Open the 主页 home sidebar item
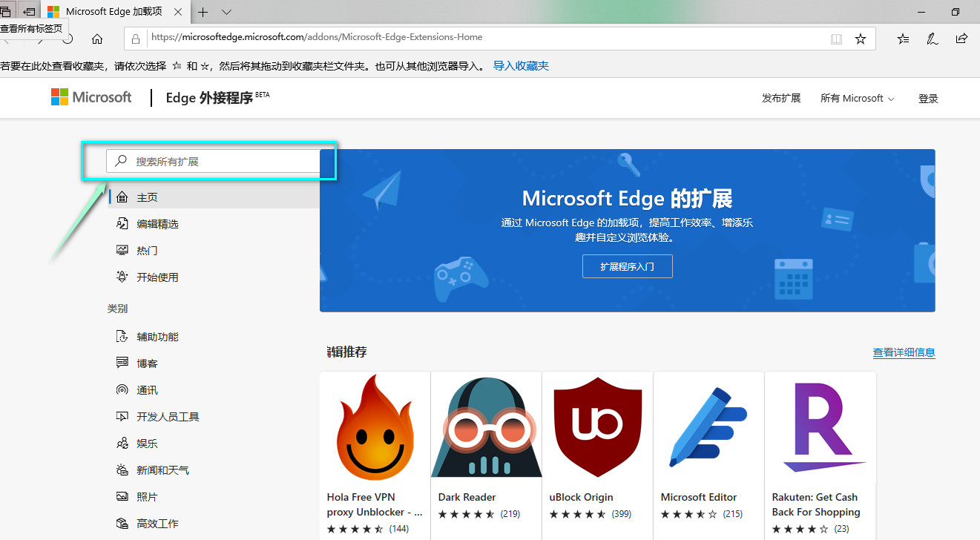The height and width of the screenshot is (540, 980). tap(214, 197)
